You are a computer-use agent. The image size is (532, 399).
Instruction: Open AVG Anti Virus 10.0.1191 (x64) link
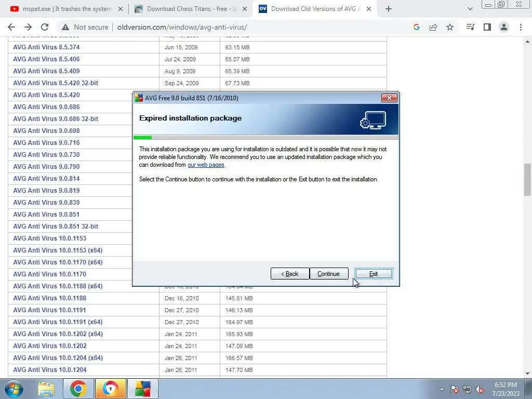58,322
